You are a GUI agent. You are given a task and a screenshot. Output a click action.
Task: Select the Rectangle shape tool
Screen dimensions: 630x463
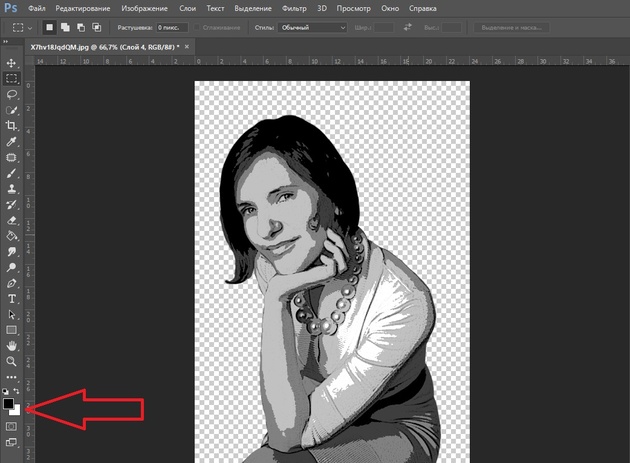[11, 330]
